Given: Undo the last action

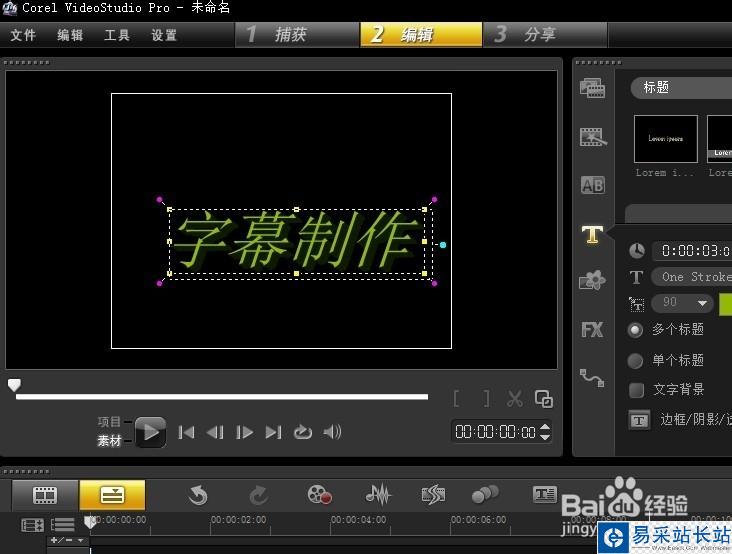Looking at the screenshot, I should [198, 495].
